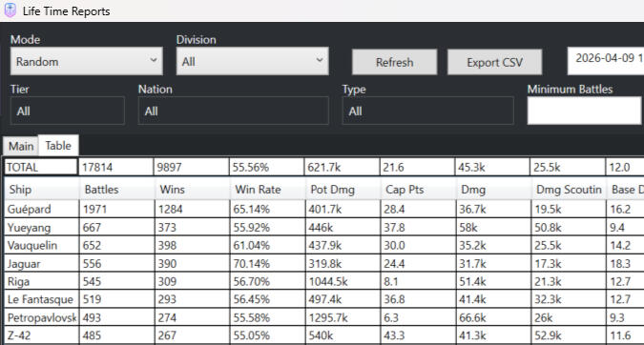The width and height of the screenshot is (644, 345).
Task: Click Yueyang damage cell 58k
Action: pos(493,227)
